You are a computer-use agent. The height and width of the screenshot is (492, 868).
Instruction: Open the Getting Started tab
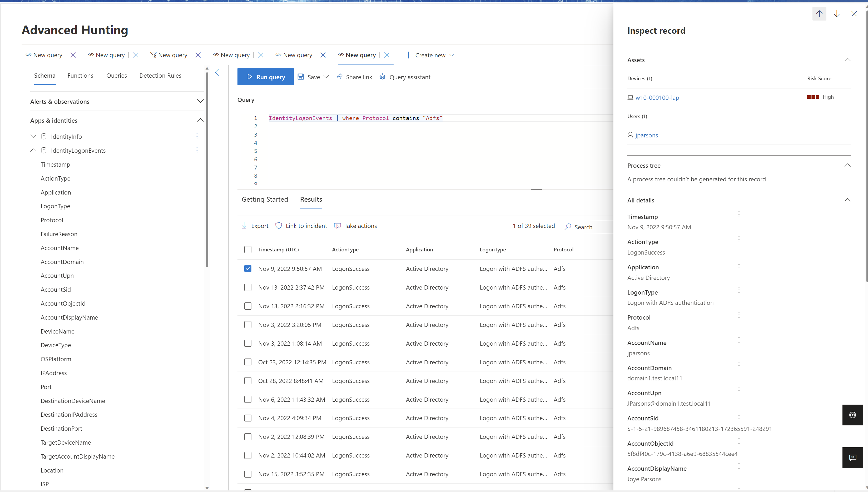click(265, 199)
